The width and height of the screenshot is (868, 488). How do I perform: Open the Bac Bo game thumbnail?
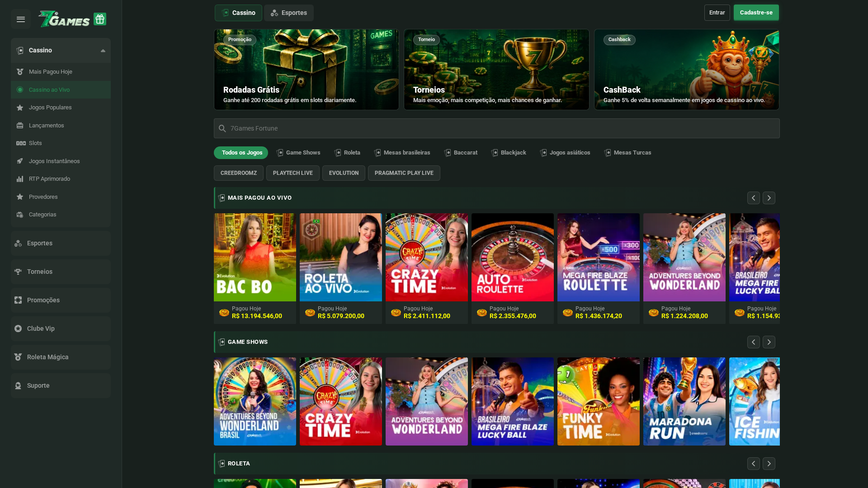click(255, 258)
